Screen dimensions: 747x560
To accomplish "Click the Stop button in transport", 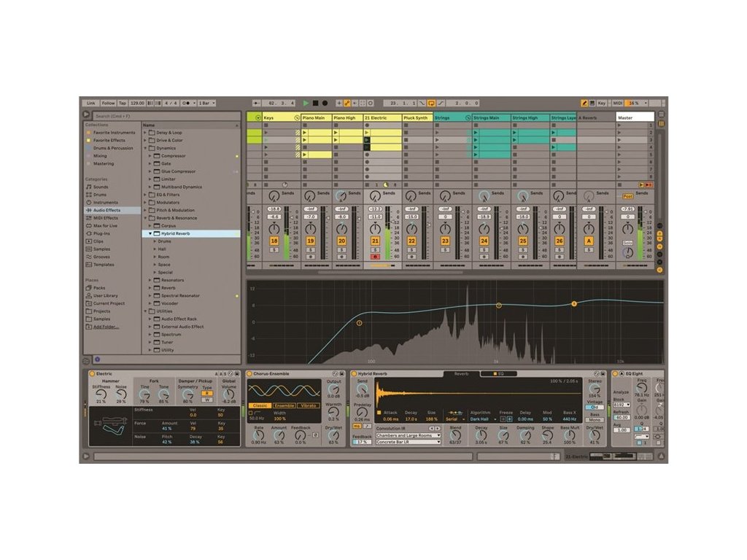I will tap(315, 104).
